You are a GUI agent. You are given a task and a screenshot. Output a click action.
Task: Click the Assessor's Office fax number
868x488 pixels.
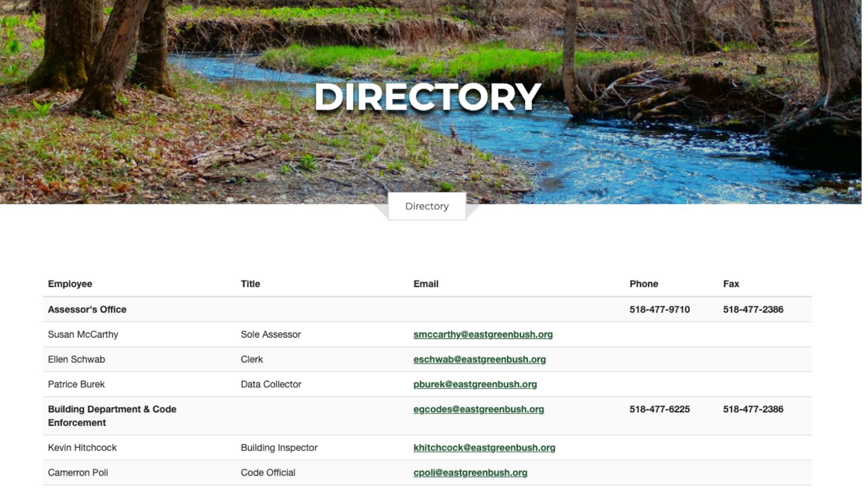(x=753, y=310)
